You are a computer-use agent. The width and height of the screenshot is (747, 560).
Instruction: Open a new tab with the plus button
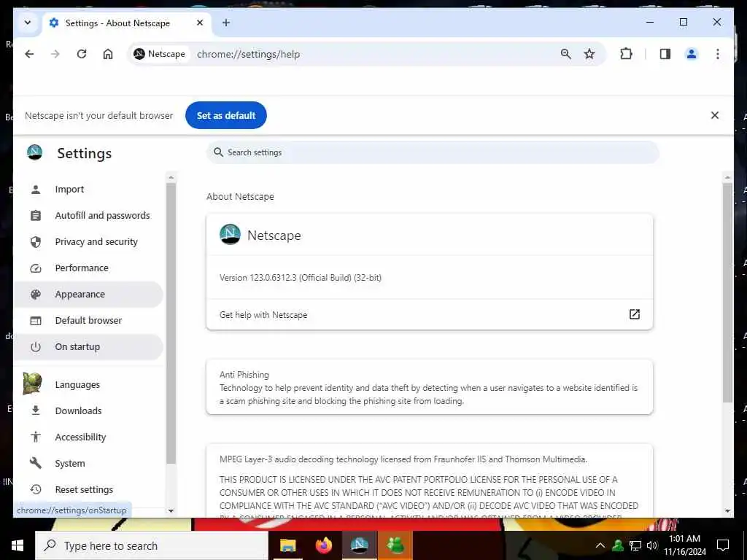click(x=226, y=23)
